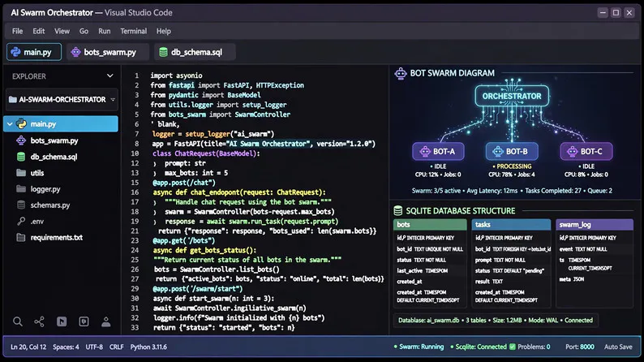644x362 pixels.
Task: Select the BOT-B node
Action: [x=512, y=152]
